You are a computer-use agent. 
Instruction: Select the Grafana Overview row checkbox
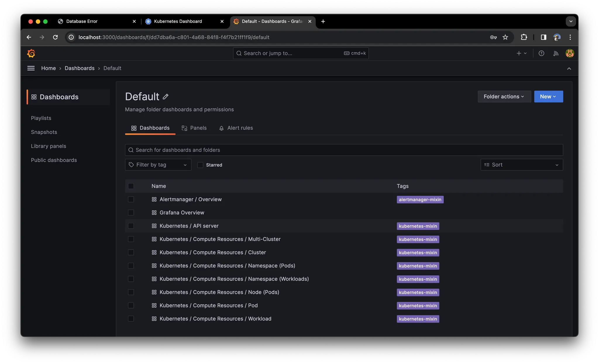pyautogui.click(x=131, y=213)
